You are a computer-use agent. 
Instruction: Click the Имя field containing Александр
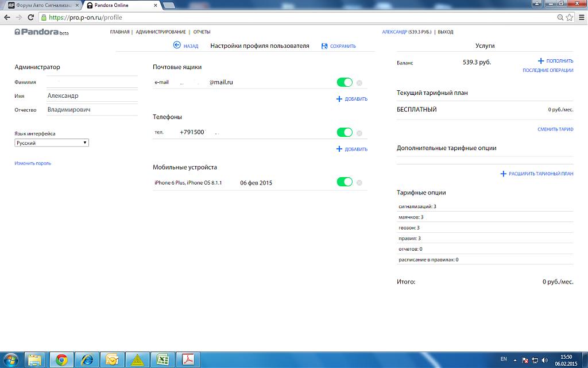coord(92,96)
